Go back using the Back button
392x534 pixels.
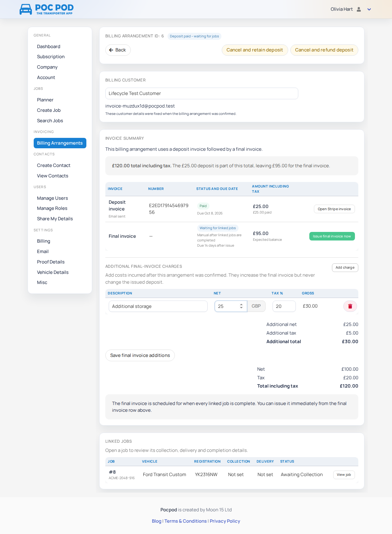coord(118,50)
